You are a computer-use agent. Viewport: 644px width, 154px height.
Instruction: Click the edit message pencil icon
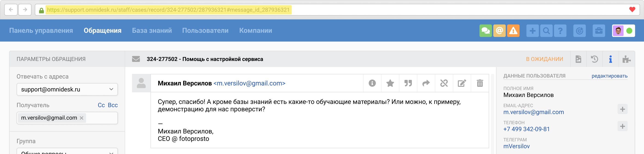[x=462, y=83]
